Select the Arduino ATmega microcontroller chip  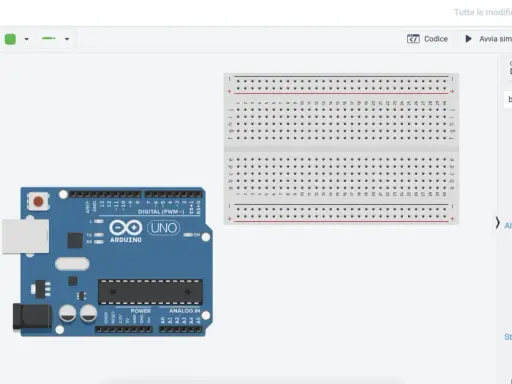[x=150, y=292]
